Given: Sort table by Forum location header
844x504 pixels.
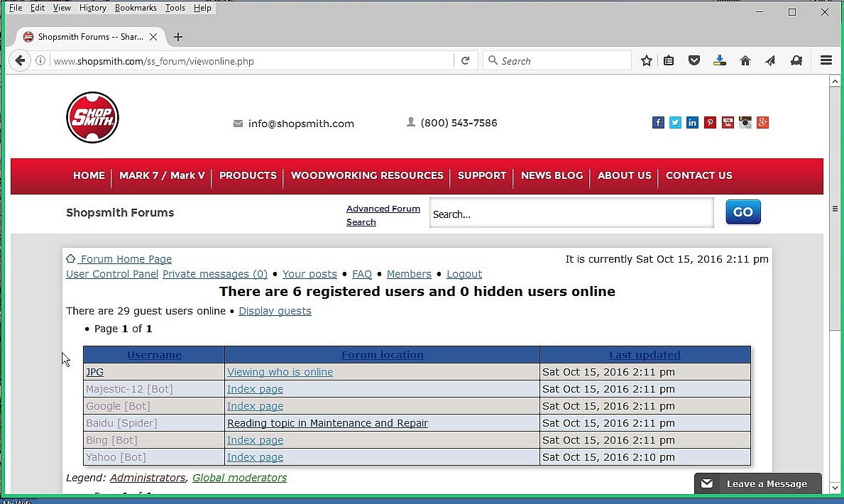Looking at the screenshot, I should pyautogui.click(x=382, y=355).
